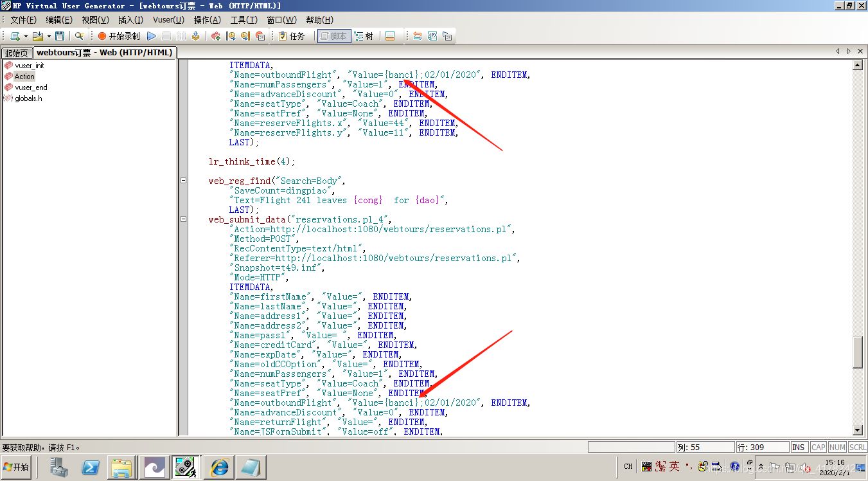Select the webtours订票 - Web (HTTP/HTML) tab
868x481 pixels.
click(x=104, y=52)
